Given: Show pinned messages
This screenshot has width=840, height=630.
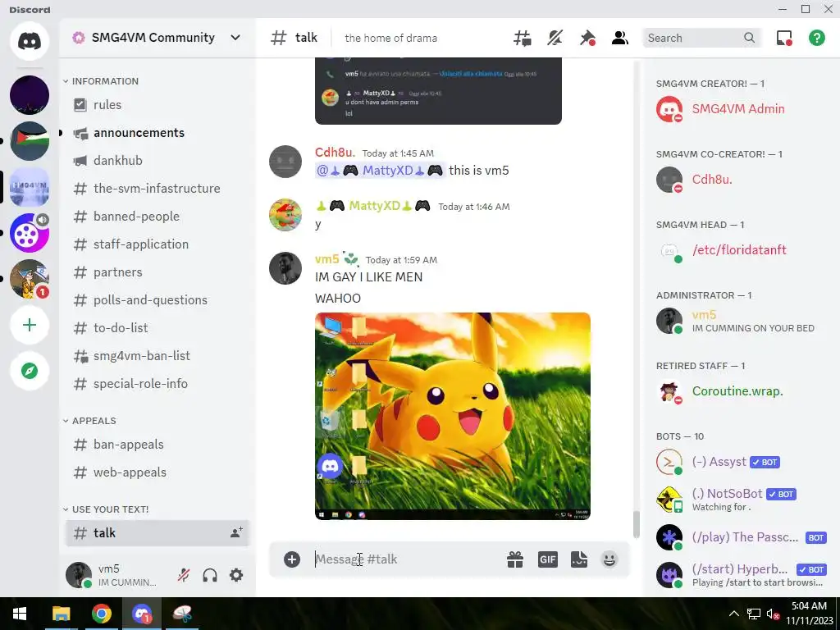Looking at the screenshot, I should [x=587, y=38].
